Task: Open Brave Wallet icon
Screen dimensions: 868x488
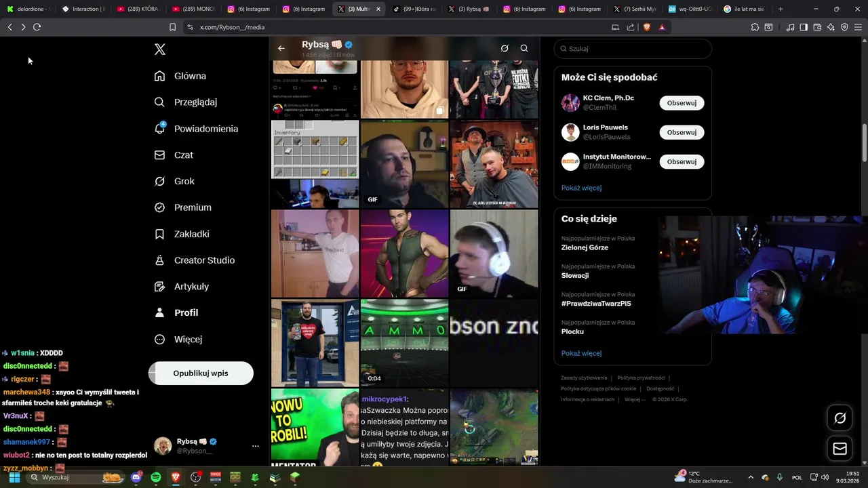Action: pos(817,27)
